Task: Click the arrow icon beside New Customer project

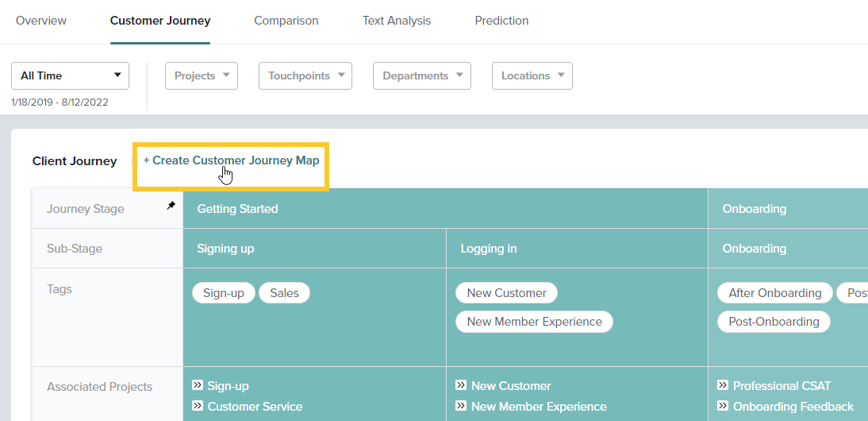Action: point(461,385)
